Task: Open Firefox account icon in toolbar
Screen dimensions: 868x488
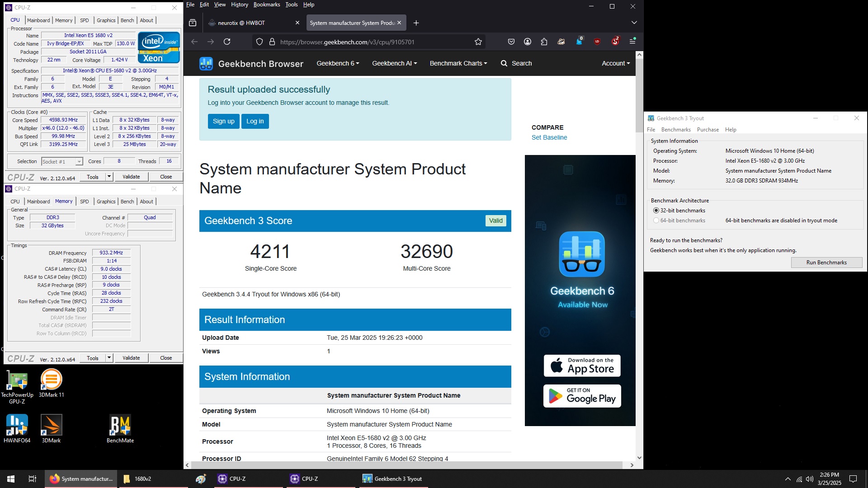Action: (x=528, y=42)
